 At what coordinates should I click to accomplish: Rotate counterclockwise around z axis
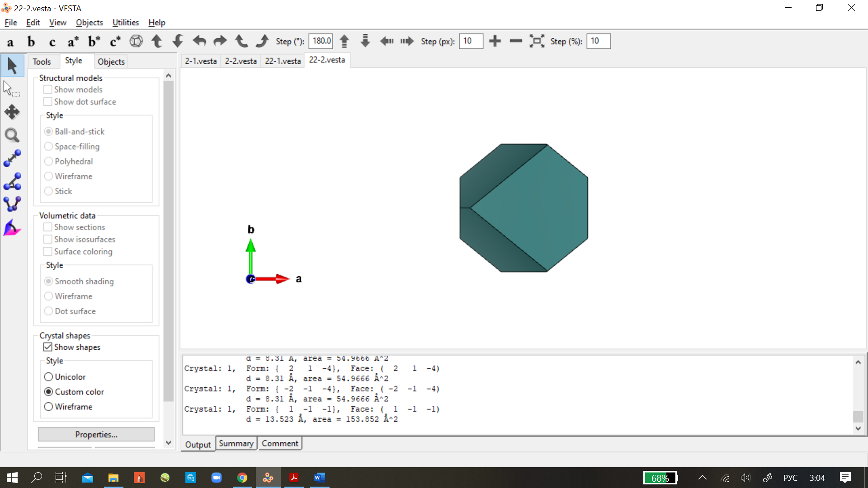point(241,41)
